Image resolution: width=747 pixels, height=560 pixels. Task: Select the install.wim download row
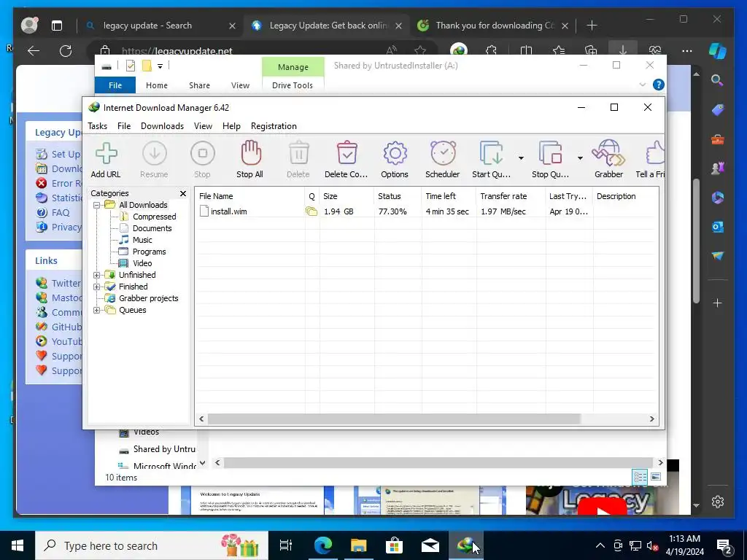[426, 211]
